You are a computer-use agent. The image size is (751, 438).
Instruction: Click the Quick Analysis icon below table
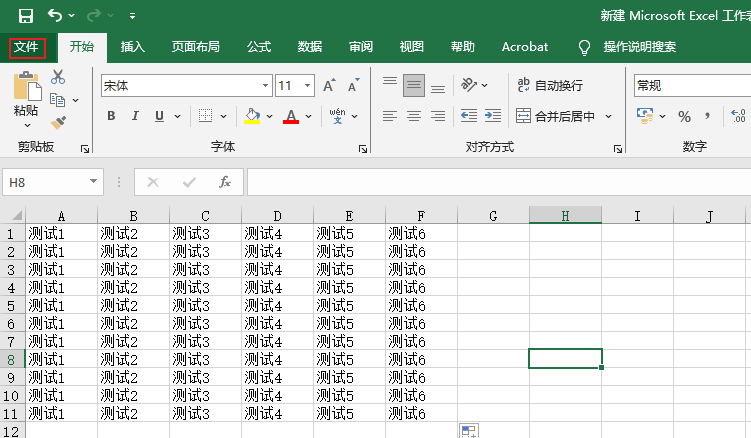(x=469, y=430)
